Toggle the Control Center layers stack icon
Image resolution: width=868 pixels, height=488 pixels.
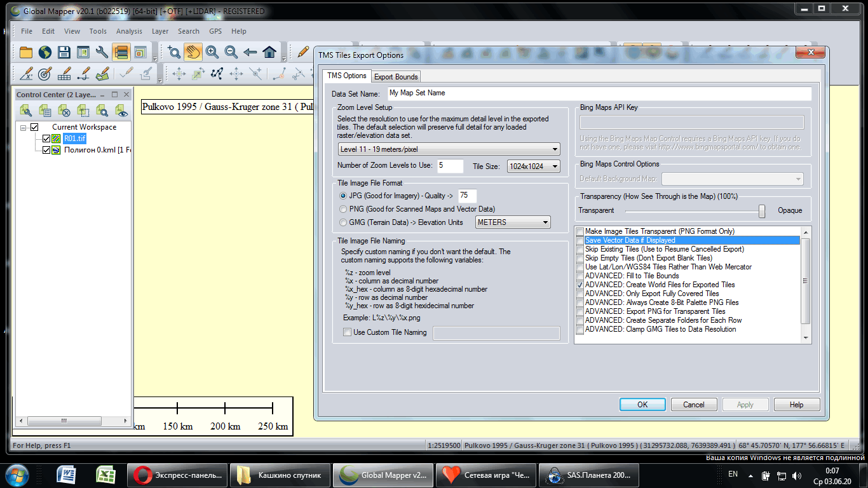pos(121,52)
